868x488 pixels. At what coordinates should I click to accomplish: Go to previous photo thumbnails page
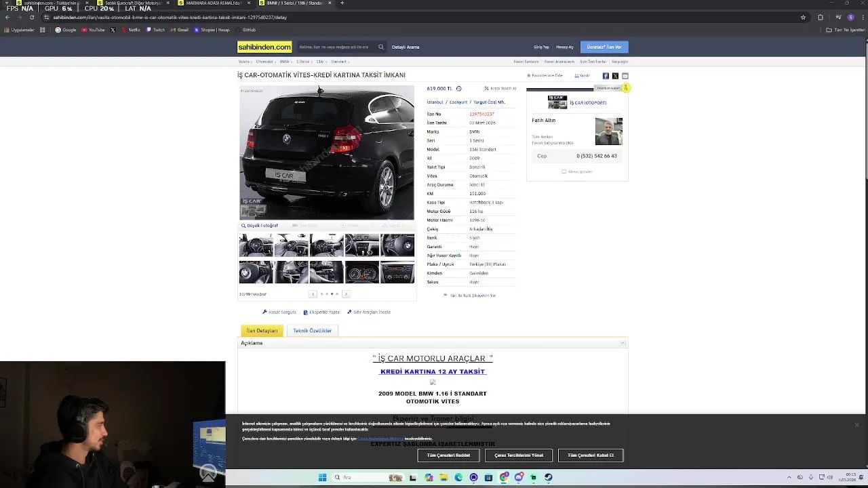pyautogui.click(x=313, y=294)
